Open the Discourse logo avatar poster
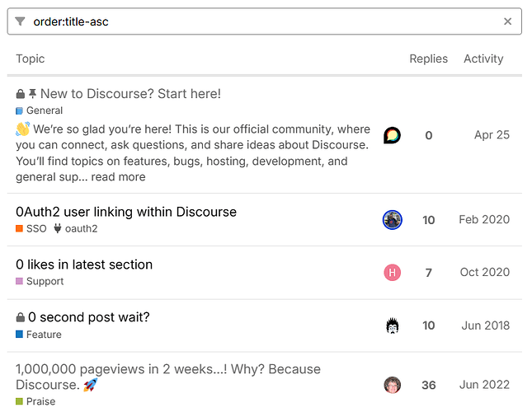This screenshot has height=412, width=532. (393, 135)
